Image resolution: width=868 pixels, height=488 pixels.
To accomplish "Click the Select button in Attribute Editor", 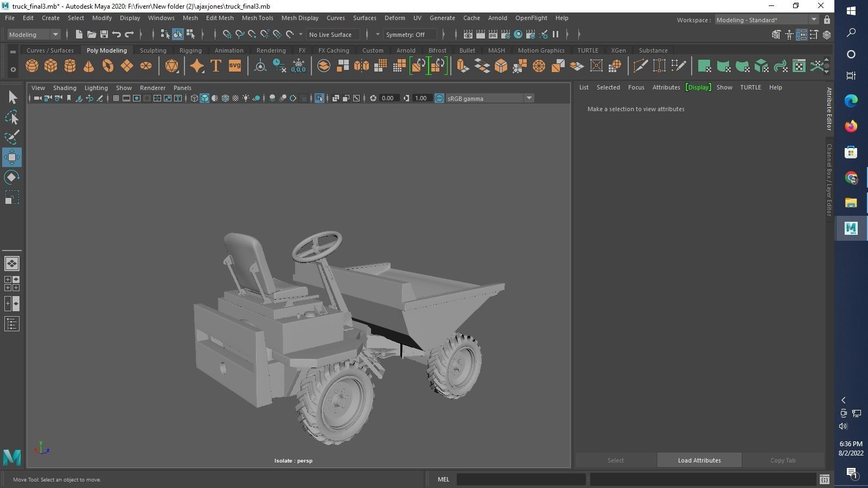I will 616,460.
